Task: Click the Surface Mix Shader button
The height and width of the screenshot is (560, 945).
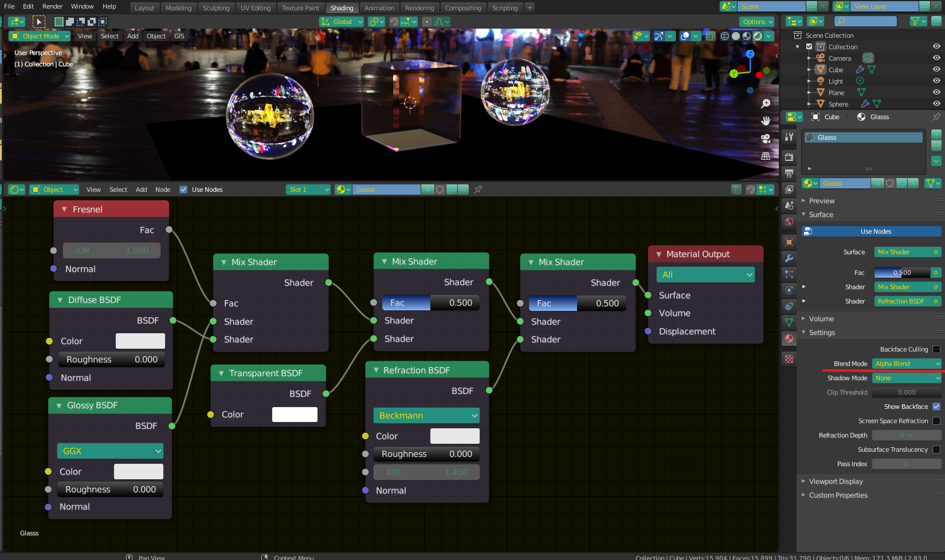Action: pos(908,252)
